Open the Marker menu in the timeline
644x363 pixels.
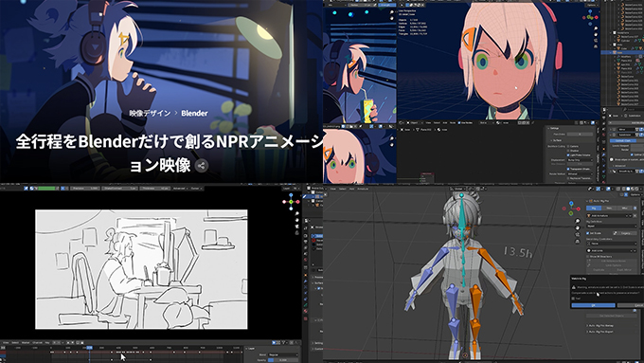click(x=26, y=342)
